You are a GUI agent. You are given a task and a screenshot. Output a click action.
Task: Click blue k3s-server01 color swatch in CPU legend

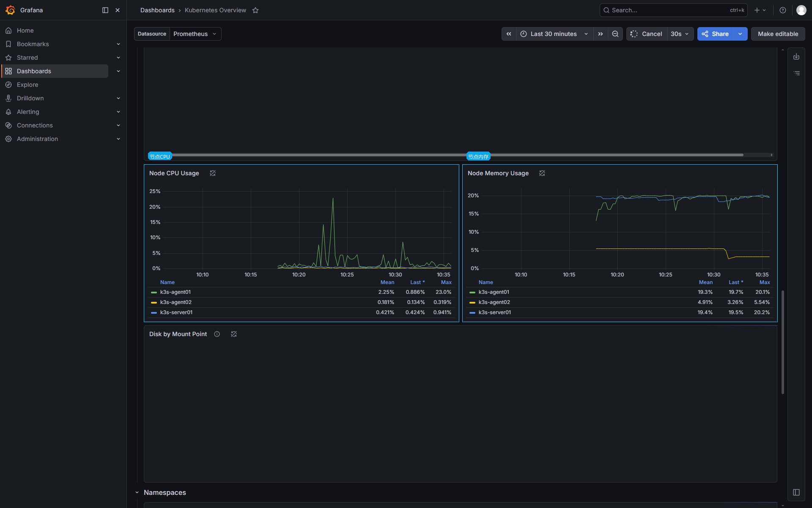(x=154, y=313)
